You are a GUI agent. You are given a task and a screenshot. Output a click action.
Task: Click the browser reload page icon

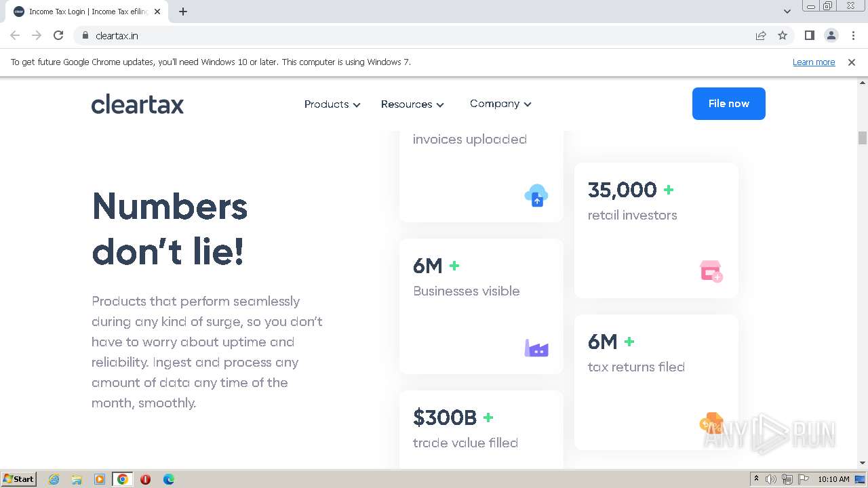click(58, 35)
